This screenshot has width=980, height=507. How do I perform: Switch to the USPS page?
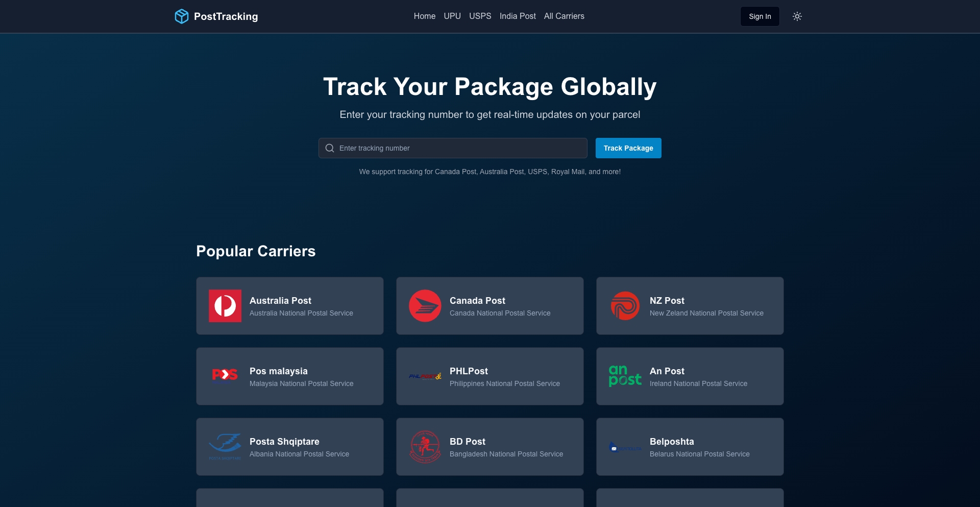coord(480,16)
